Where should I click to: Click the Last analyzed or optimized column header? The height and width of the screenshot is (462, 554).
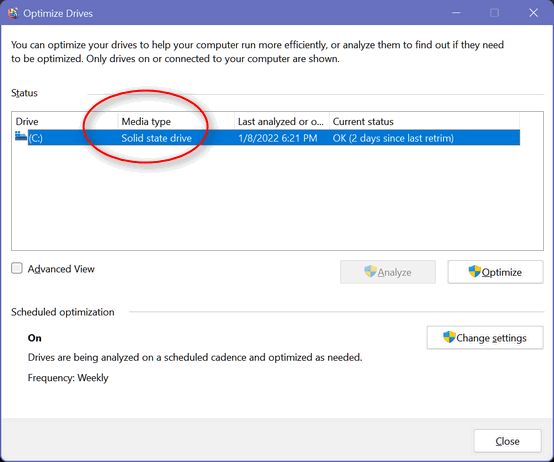pos(282,122)
